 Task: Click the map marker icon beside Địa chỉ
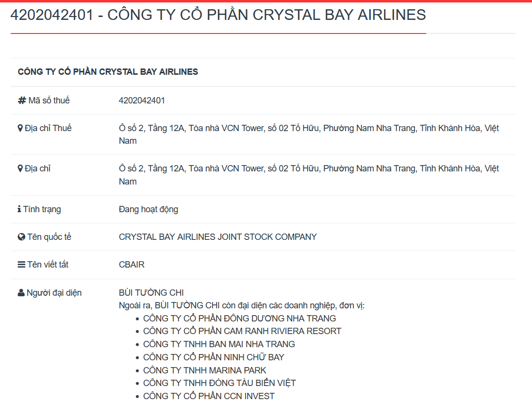(x=20, y=168)
